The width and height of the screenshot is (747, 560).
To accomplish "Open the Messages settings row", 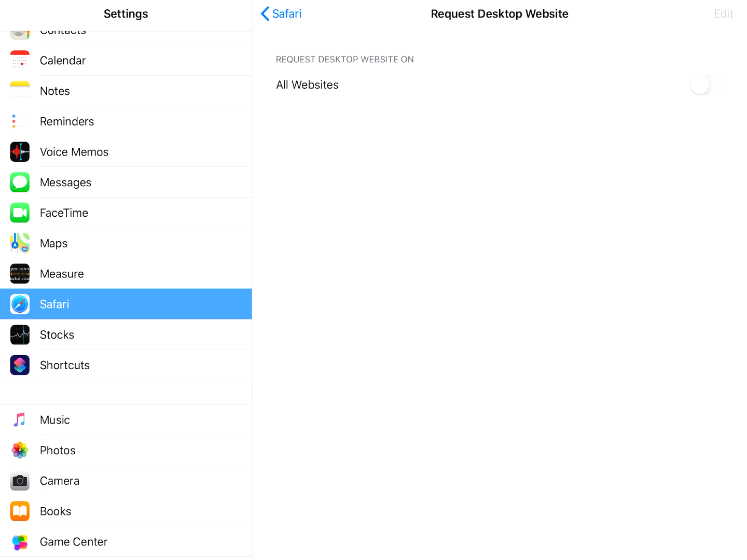I will 126,183.
